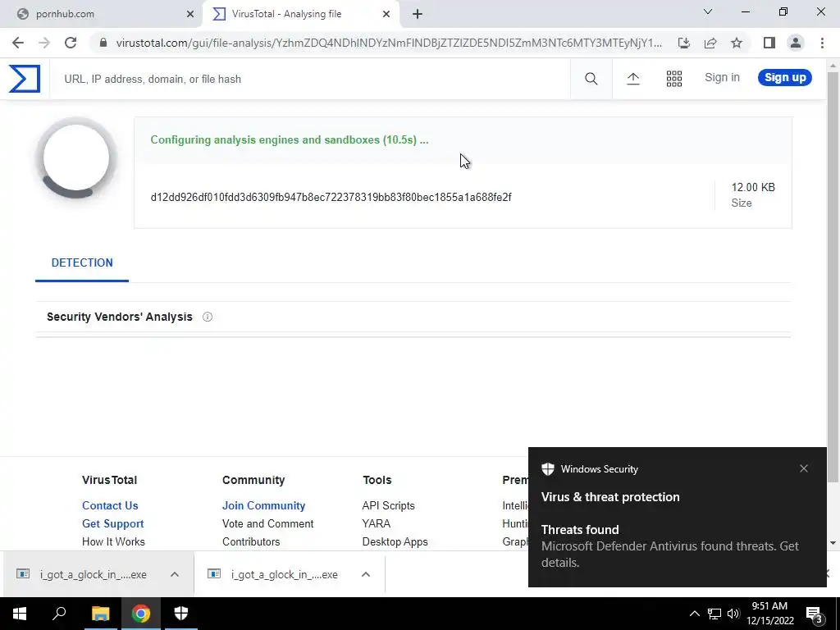Open the Contributors footer link
840x630 pixels.
251,542
